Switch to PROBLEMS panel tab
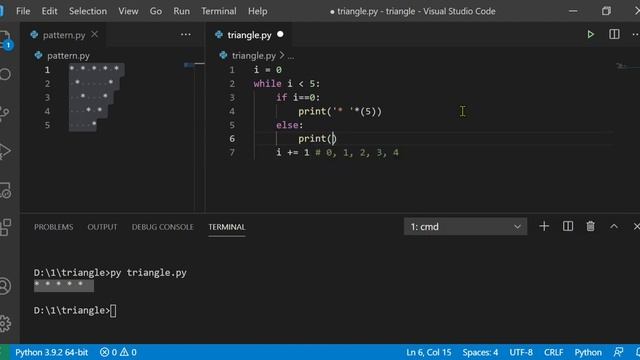This screenshot has width=640, height=360. pos(53,227)
